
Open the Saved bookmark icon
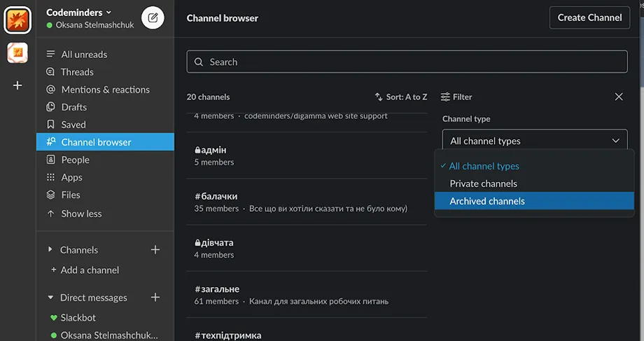(x=50, y=124)
